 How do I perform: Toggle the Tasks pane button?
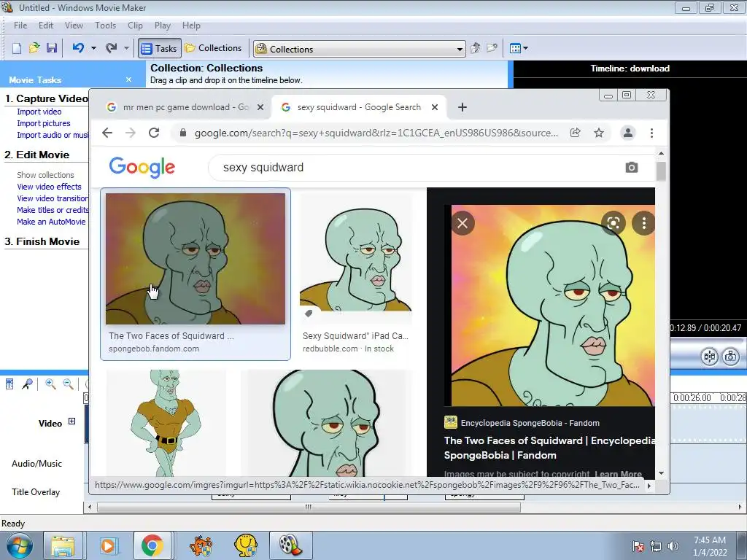click(160, 49)
